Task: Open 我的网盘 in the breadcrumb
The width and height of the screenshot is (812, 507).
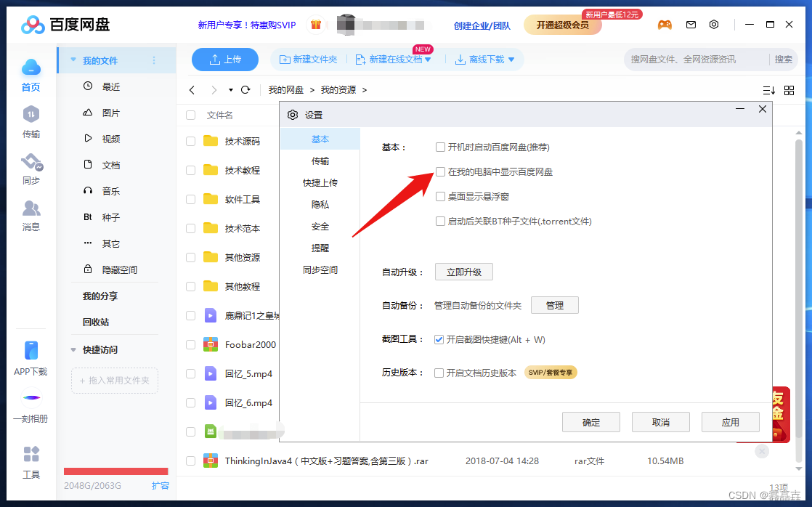Action: coord(286,90)
